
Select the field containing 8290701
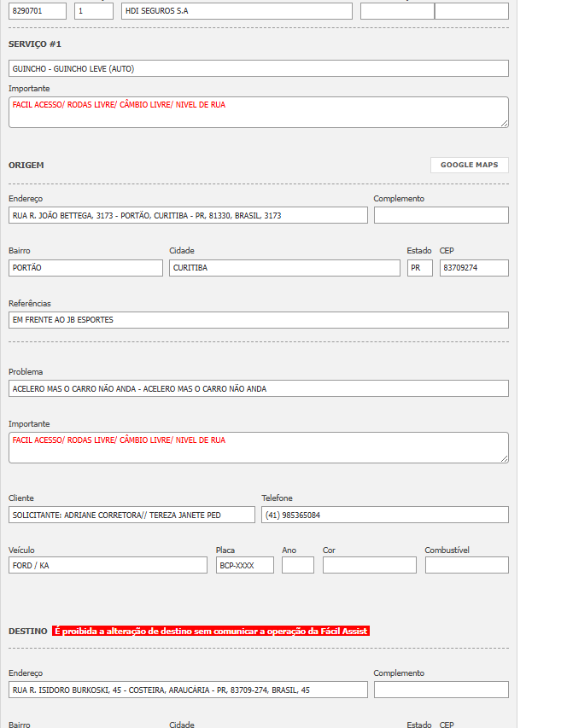point(38,11)
